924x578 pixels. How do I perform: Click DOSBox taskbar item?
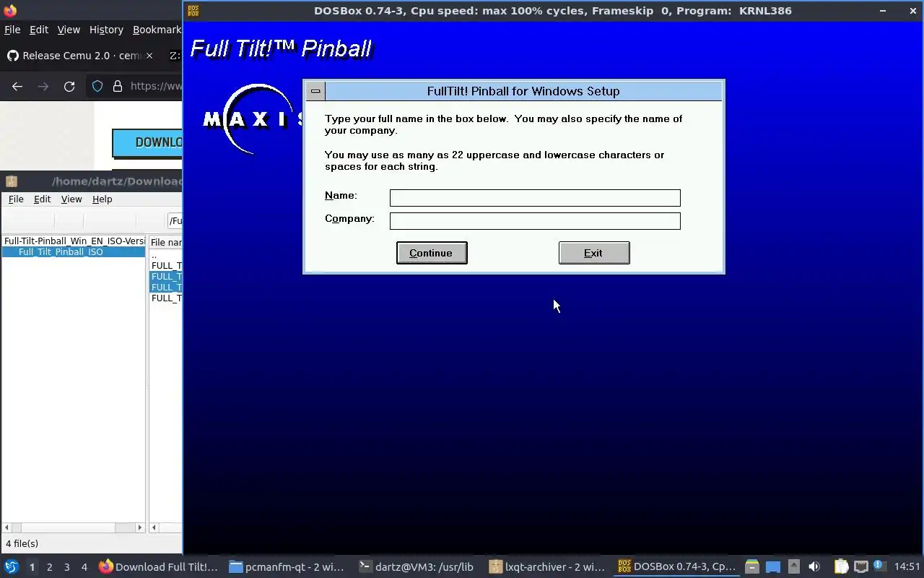click(x=677, y=567)
